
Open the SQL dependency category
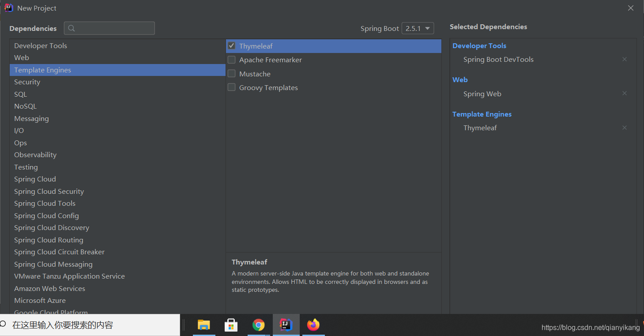[x=117, y=94]
